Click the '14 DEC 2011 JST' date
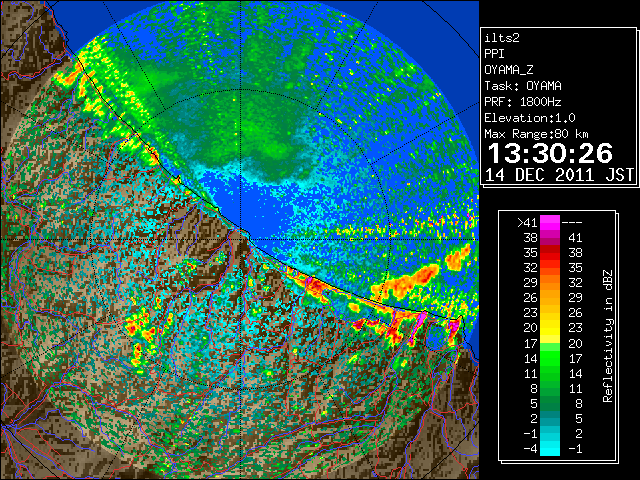Viewport: 640px width, 480px height. coord(559,175)
